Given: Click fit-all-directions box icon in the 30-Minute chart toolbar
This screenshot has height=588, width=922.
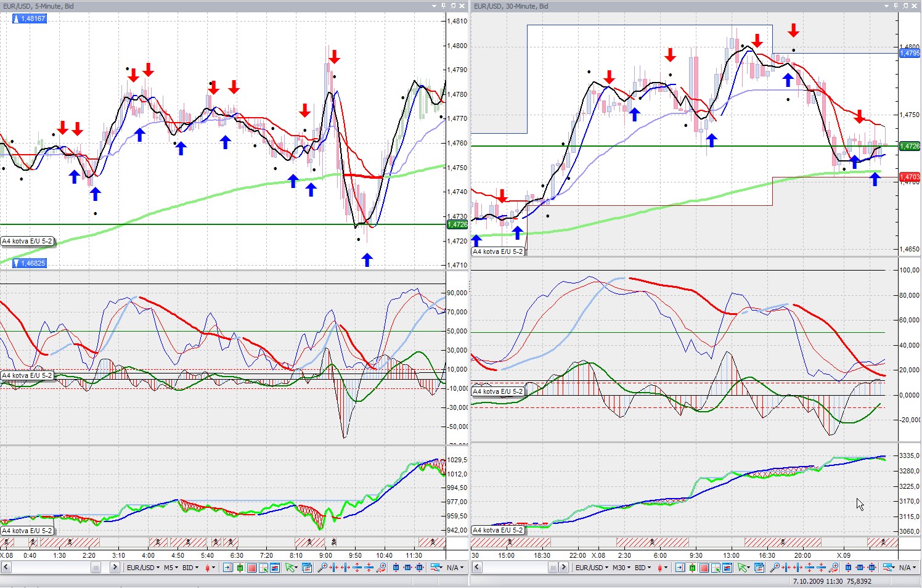Looking at the screenshot, I should [x=872, y=568].
